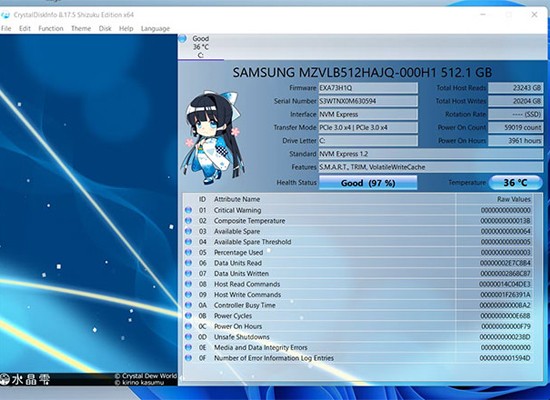Screen dimensions: 550x400
Task: Click the Total Host Writes value 20204 GB
Action: tap(516, 101)
